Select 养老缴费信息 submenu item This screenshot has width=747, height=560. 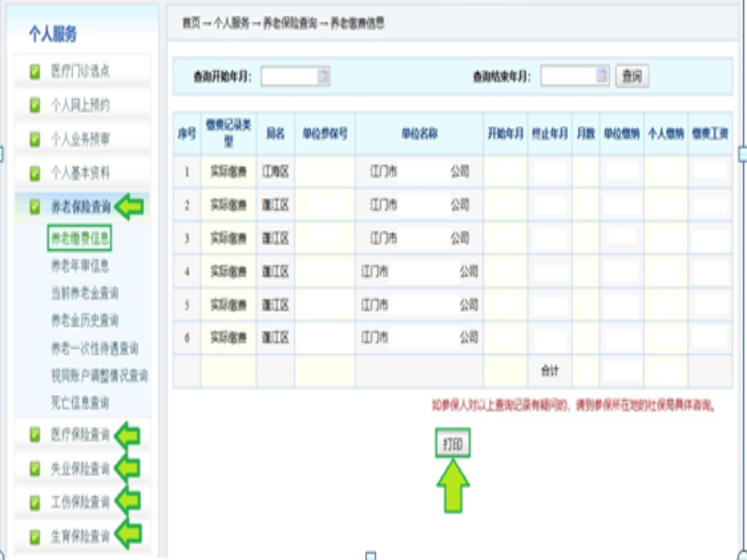point(79,238)
